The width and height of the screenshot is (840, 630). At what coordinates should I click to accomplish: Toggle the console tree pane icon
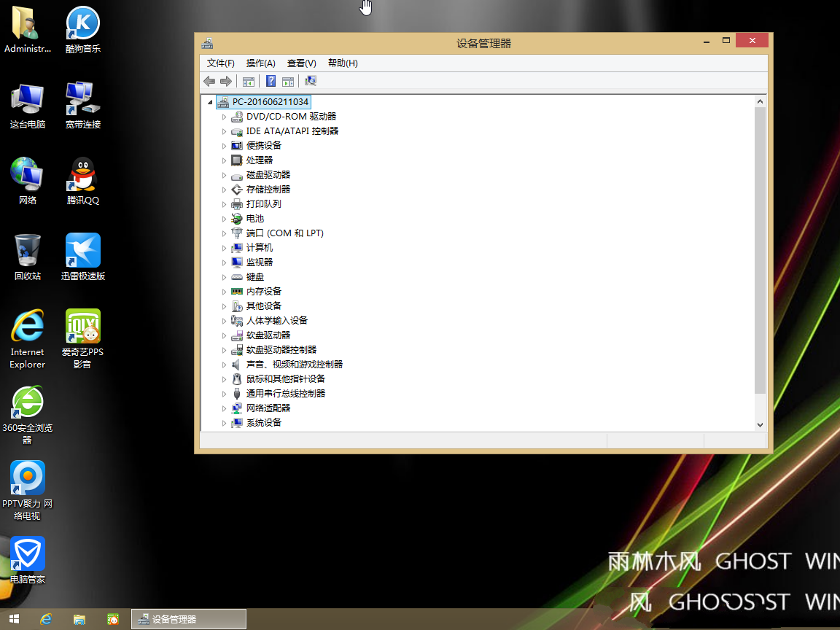[x=249, y=81]
